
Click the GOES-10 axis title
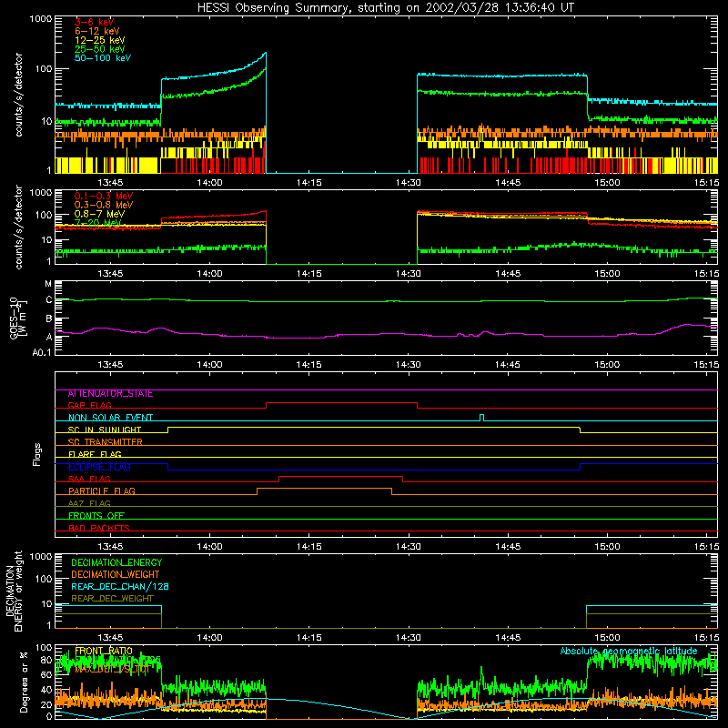pyautogui.click(x=18, y=318)
